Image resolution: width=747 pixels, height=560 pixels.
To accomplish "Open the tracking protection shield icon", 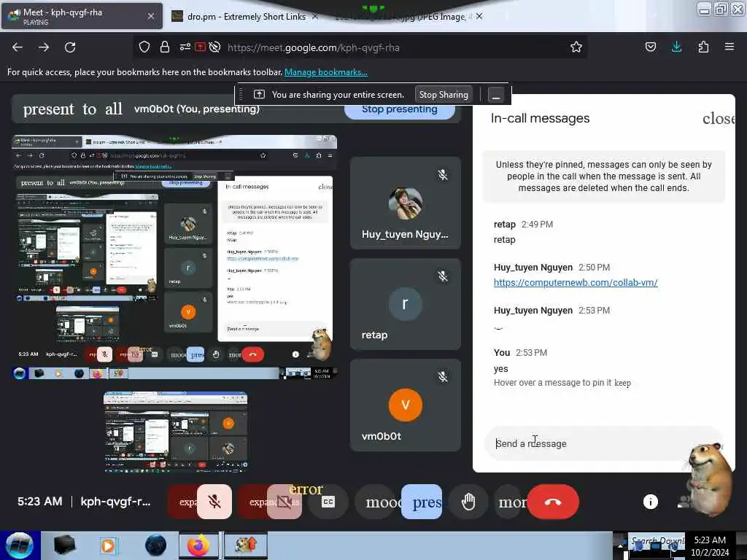I will (x=144, y=47).
